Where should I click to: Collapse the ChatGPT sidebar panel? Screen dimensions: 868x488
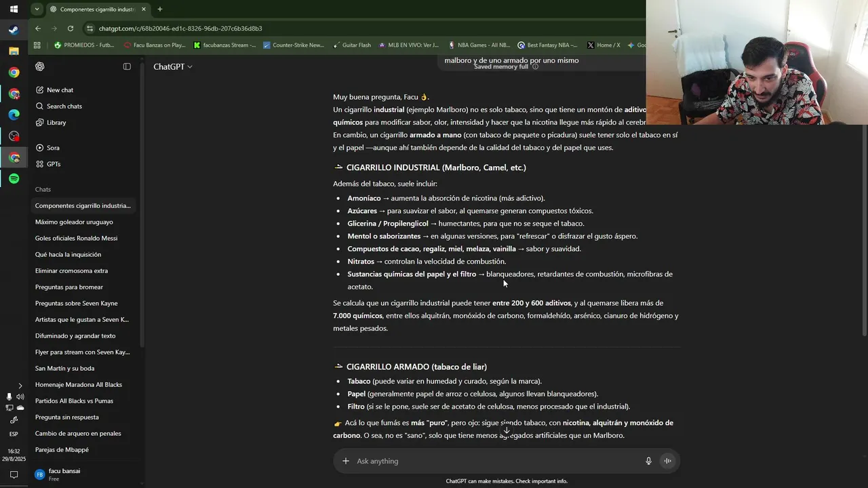[x=127, y=66]
